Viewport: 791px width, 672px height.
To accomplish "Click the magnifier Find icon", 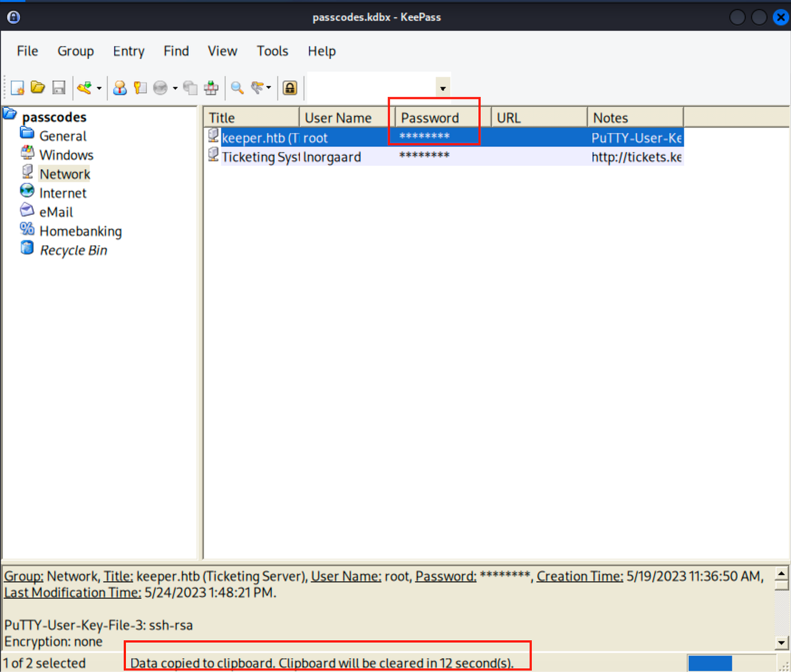I will (237, 88).
